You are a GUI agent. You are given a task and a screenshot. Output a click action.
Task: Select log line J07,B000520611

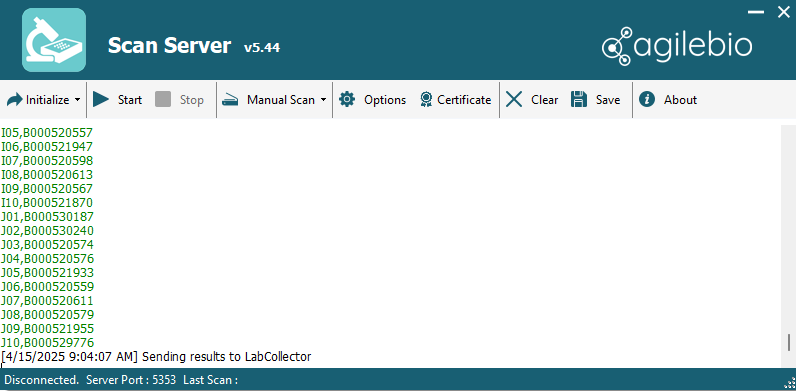point(47,301)
